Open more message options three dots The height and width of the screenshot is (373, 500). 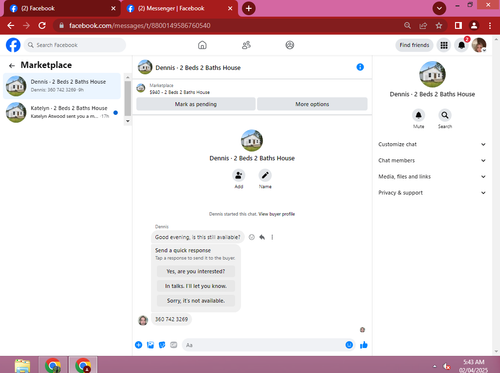coord(272,237)
